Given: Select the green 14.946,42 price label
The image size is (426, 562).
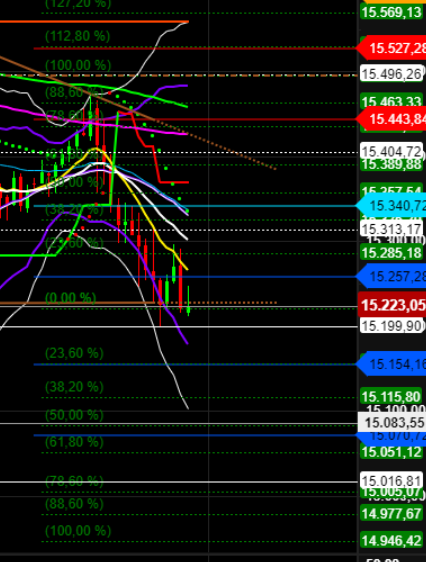Looking at the screenshot, I should (x=392, y=540).
